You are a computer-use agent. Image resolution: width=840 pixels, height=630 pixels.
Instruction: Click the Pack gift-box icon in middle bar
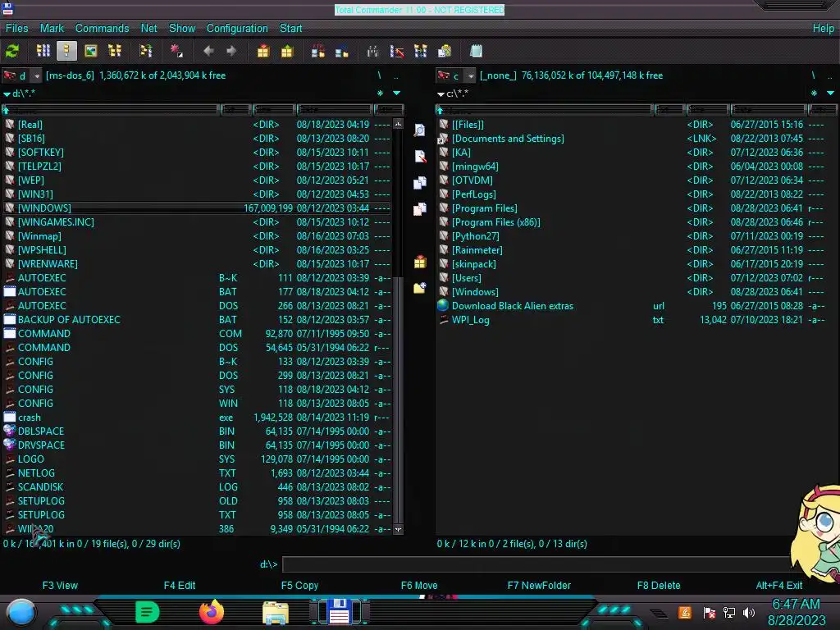point(419,262)
